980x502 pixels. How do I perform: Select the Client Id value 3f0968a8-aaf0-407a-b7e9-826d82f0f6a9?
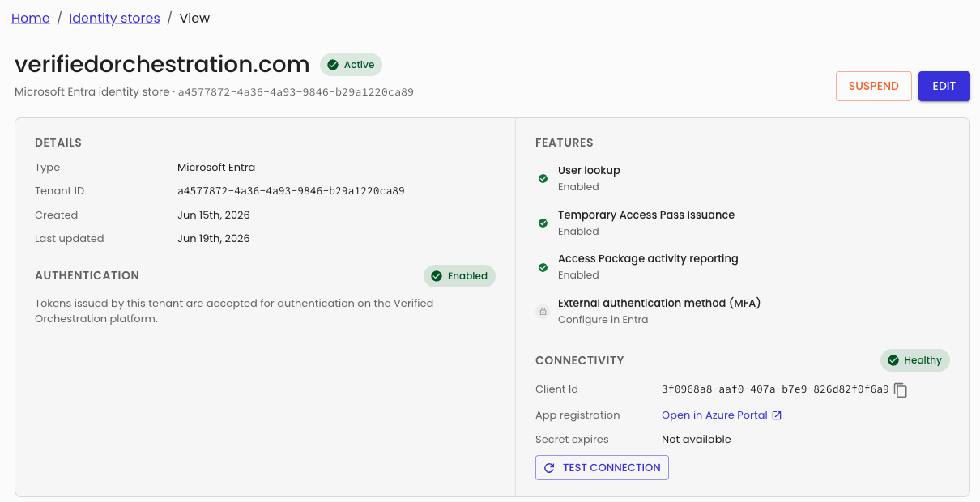tap(775, 389)
